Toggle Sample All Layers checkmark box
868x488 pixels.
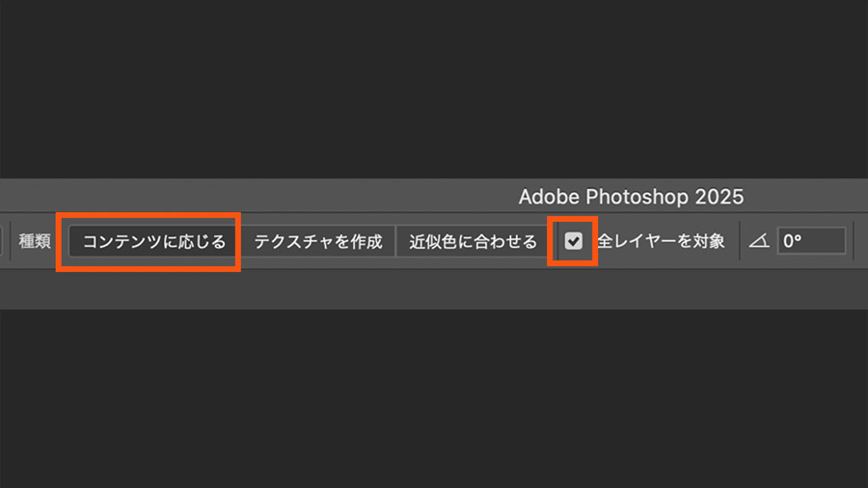(574, 241)
